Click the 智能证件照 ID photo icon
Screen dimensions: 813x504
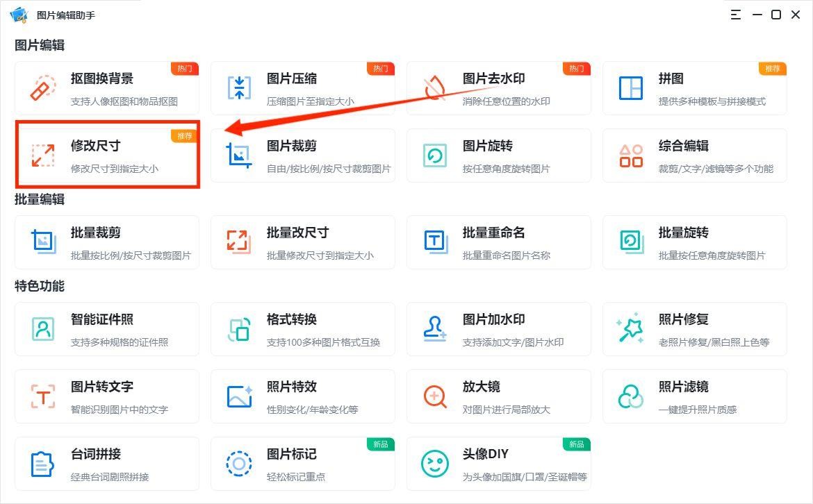43,328
